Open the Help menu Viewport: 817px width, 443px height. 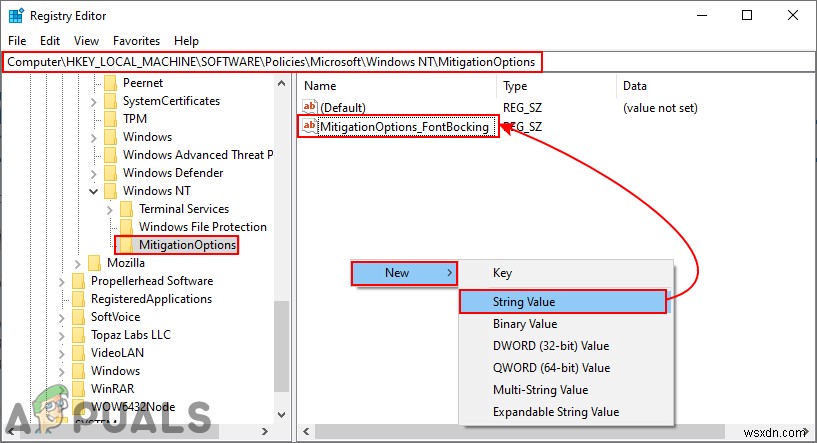[x=187, y=41]
